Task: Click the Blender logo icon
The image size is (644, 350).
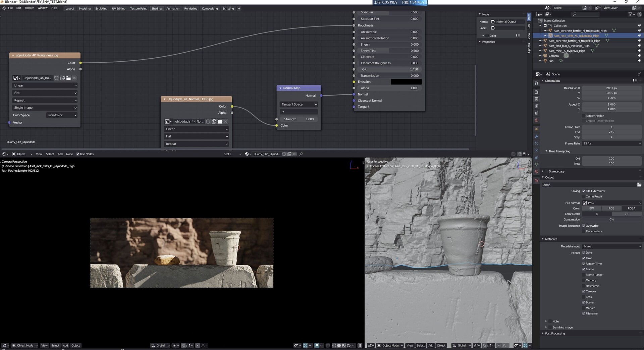Action: tap(3, 8)
